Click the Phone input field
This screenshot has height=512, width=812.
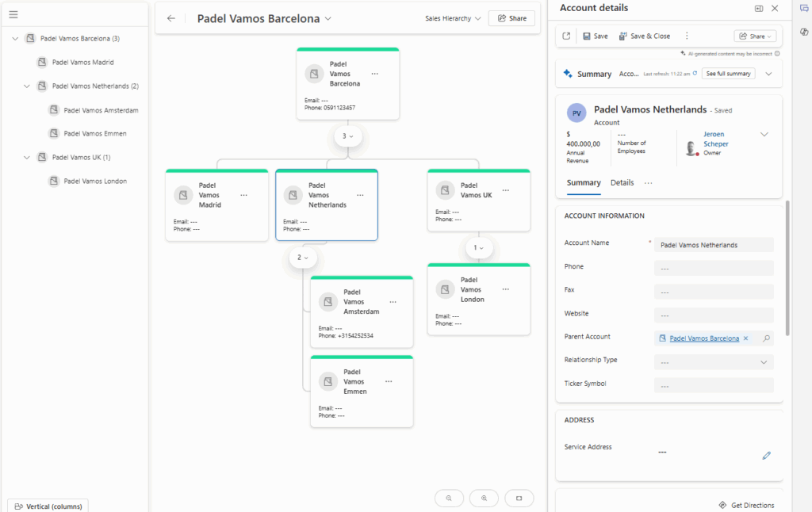(x=714, y=268)
